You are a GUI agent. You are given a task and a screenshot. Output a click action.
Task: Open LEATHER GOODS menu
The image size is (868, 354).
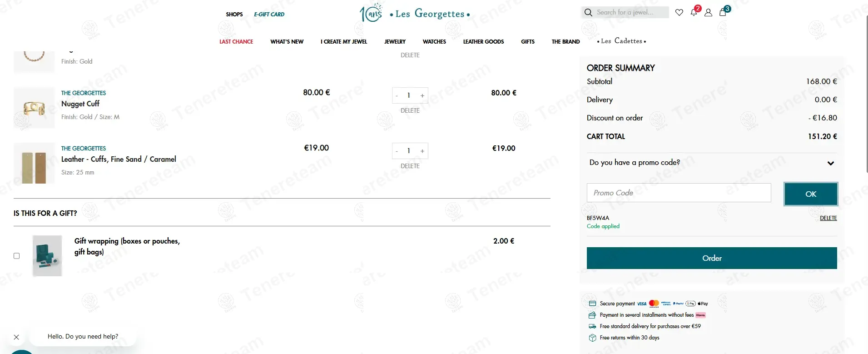[x=483, y=42]
